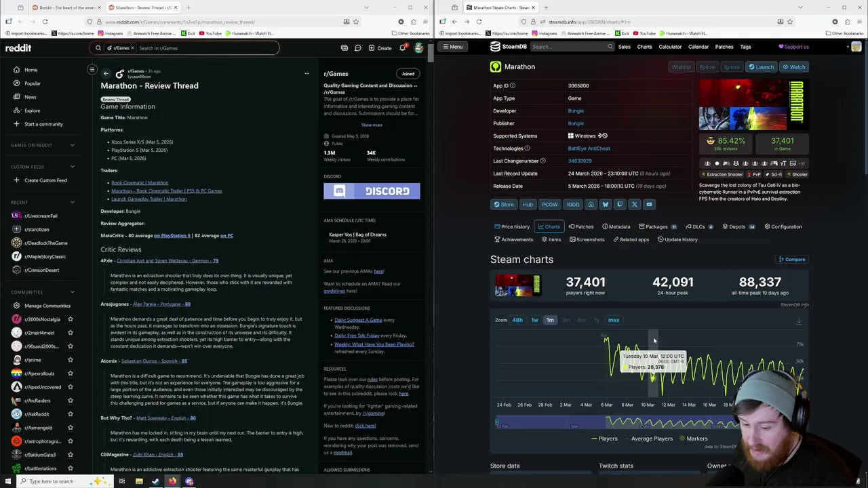Open Reddit Home in sidebar

pos(31,70)
